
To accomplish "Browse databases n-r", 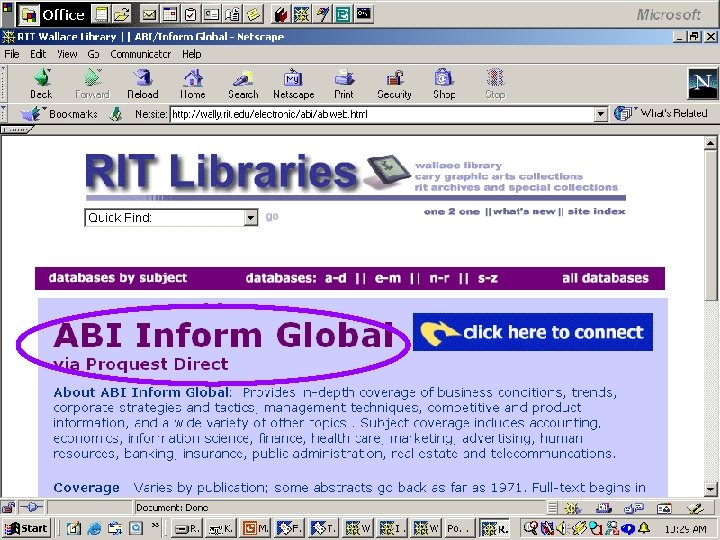I will coord(439,278).
